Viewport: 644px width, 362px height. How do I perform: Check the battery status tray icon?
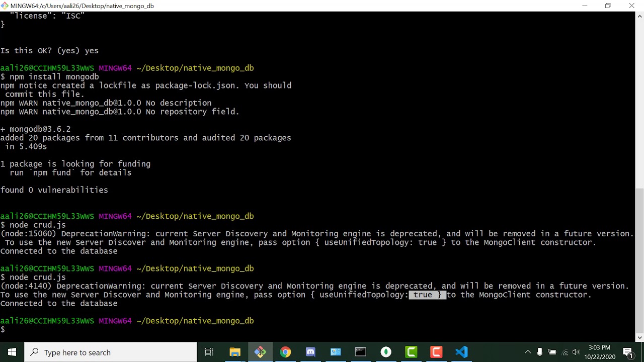[552, 352]
